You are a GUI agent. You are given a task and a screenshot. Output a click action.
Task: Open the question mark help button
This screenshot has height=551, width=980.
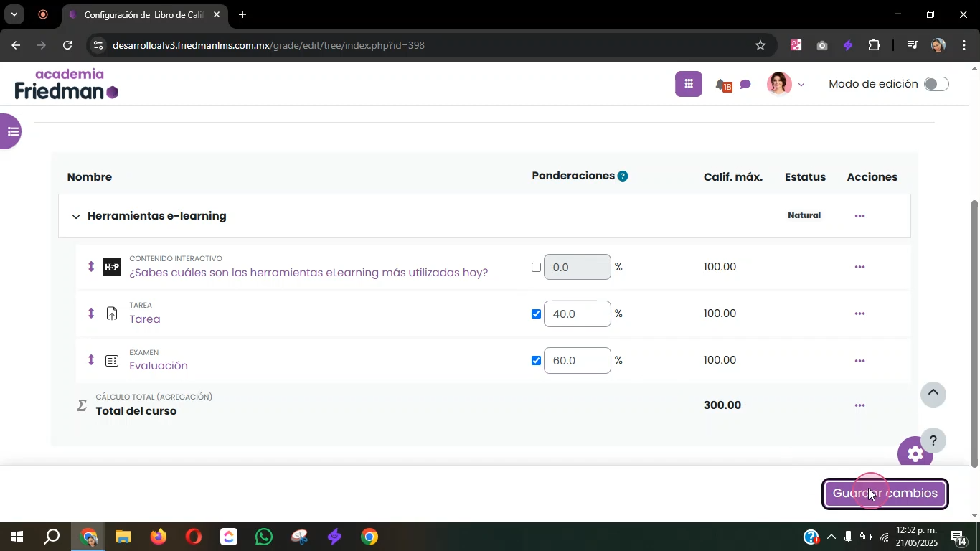[x=933, y=441]
